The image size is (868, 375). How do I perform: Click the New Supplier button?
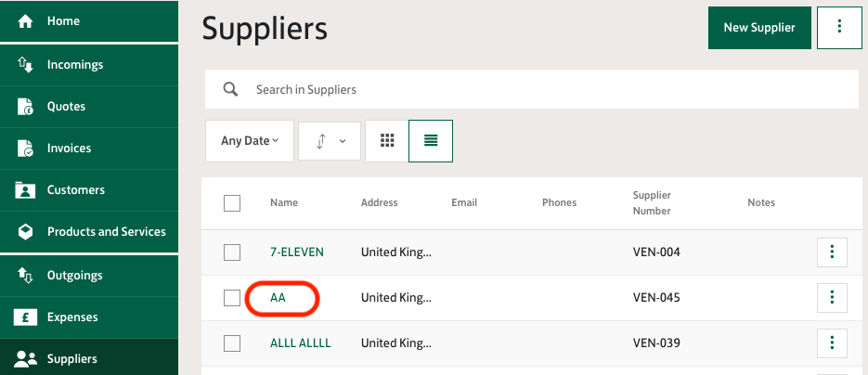click(x=759, y=28)
